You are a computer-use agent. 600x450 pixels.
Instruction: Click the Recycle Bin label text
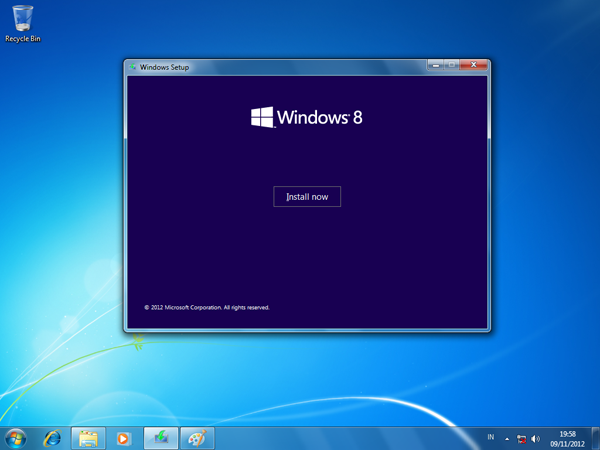pos(23,39)
